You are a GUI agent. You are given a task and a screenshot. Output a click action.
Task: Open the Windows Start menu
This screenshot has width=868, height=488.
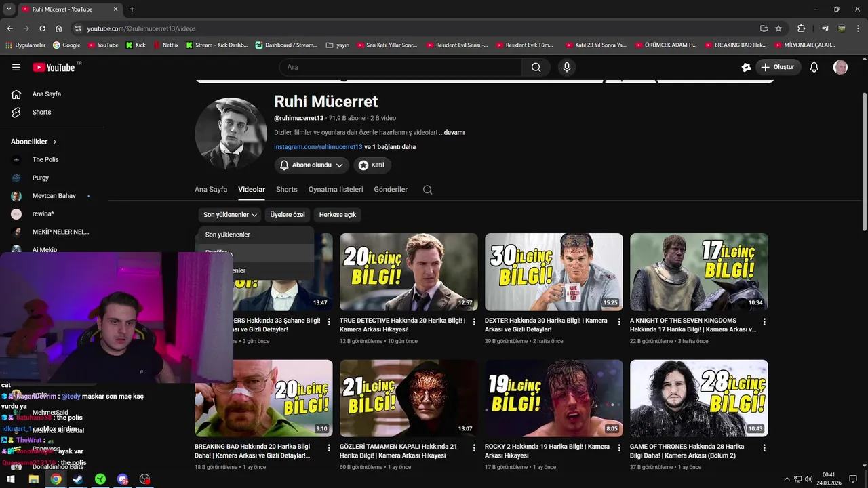click(x=12, y=479)
